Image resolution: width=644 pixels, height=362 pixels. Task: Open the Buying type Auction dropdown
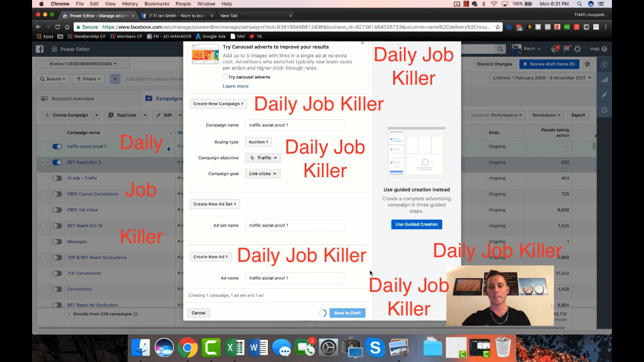click(x=258, y=142)
